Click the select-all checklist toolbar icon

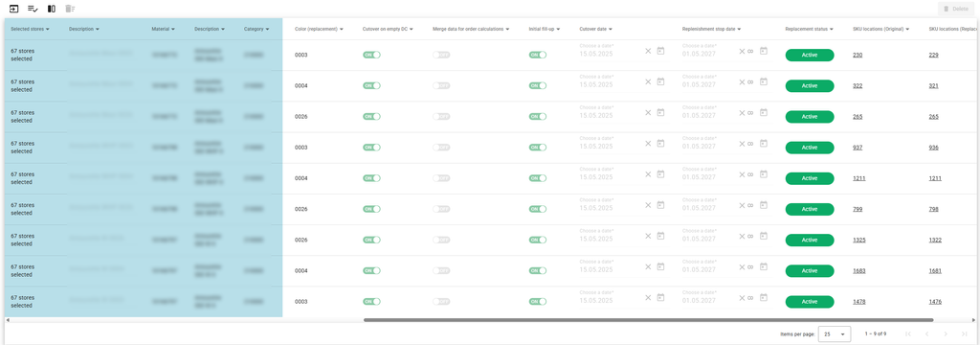33,9
